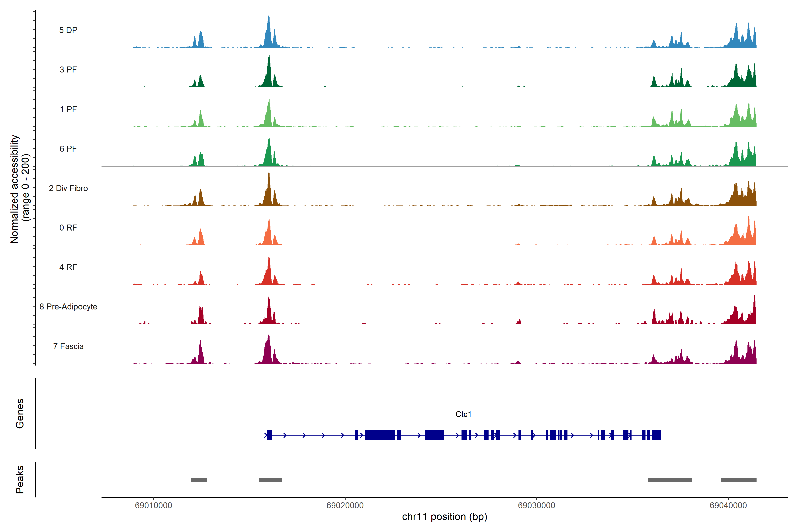Image resolution: width=798 pixels, height=532 pixels.
Task: Select the 1 PF track label
Action: (x=68, y=109)
